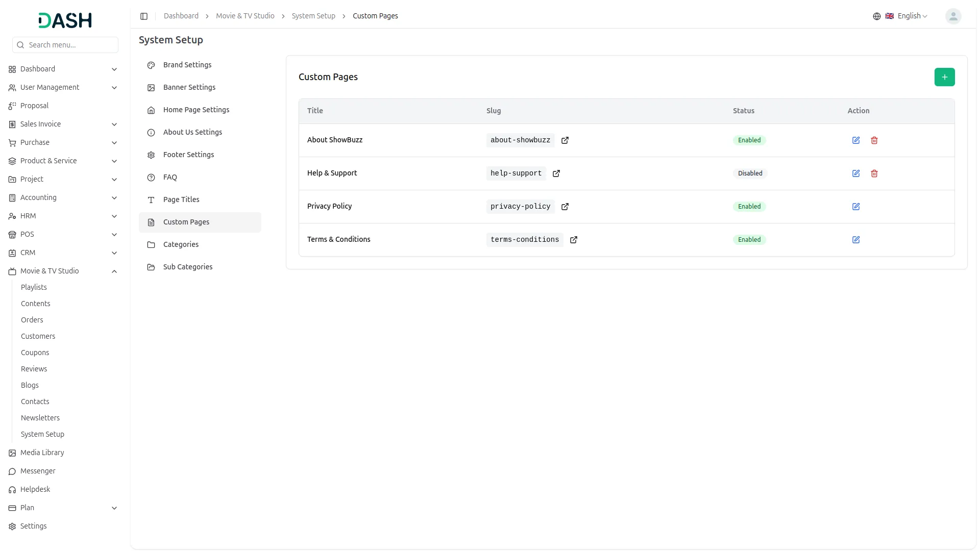Image resolution: width=980 pixels, height=551 pixels.
Task: Open the Page Titles settings
Action: [x=181, y=199]
